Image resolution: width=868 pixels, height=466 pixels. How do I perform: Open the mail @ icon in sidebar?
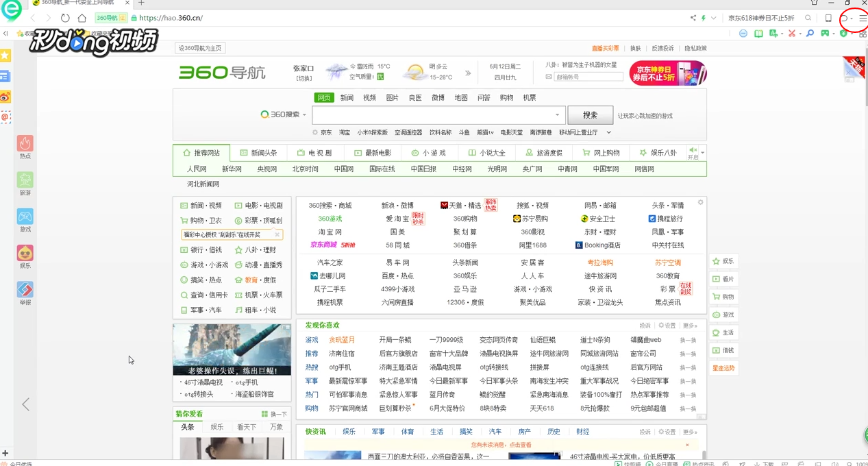5,117
